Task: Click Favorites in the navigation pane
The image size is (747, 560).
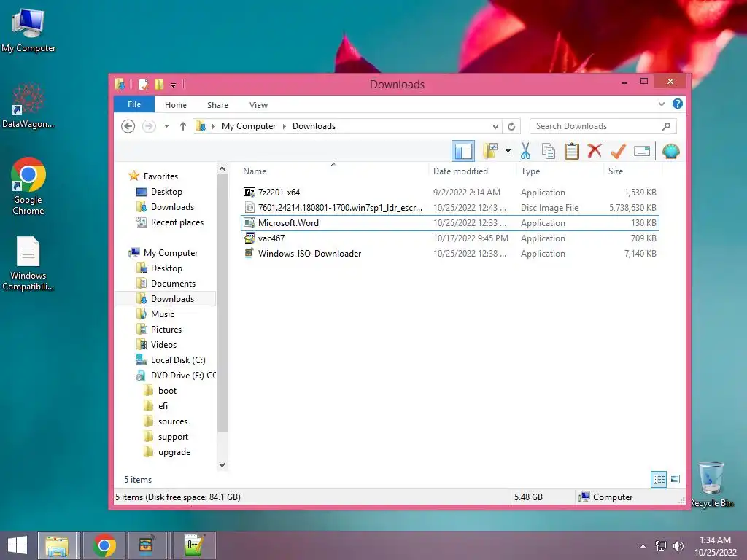Action: 160,176
